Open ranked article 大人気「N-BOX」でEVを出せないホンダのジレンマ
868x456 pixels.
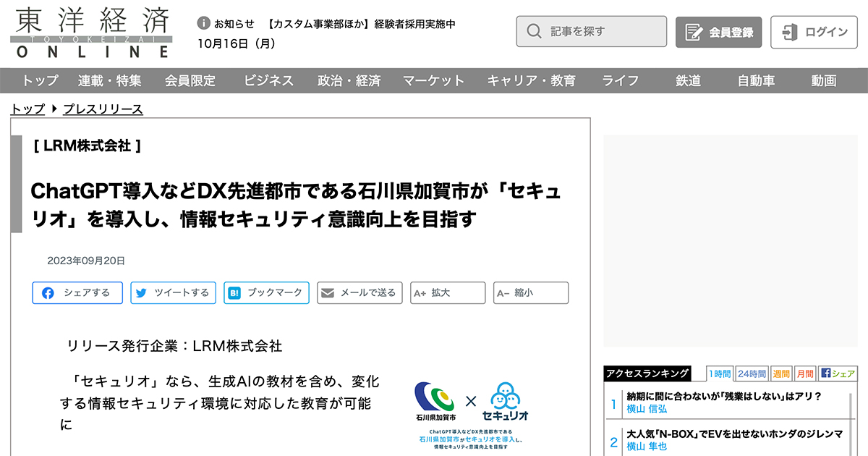click(735, 434)
